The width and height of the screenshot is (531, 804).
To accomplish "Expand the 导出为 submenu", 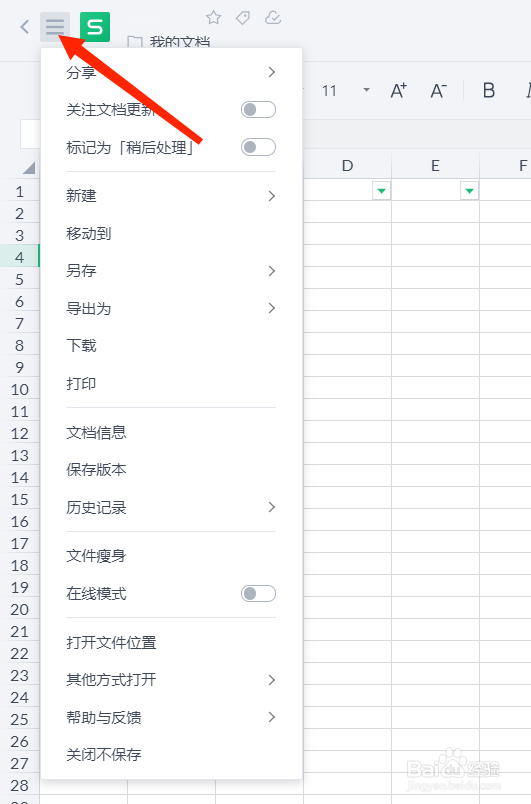I will click(x=171, y=308).
